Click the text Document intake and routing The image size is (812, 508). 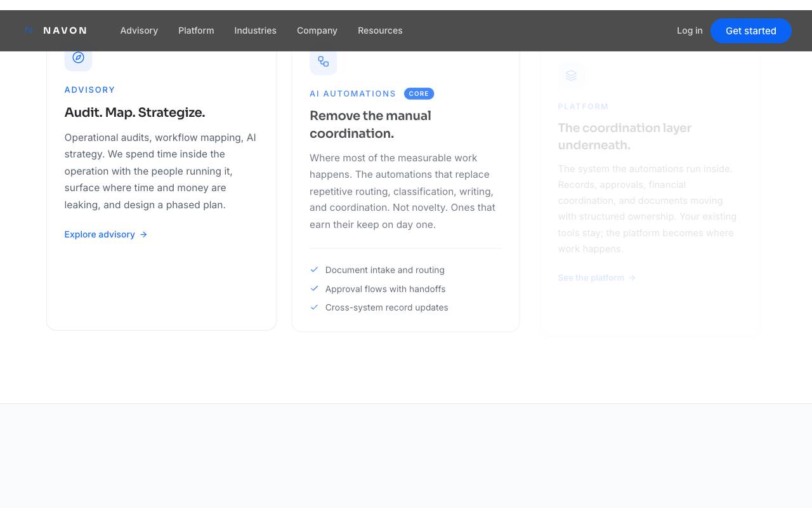385,270
